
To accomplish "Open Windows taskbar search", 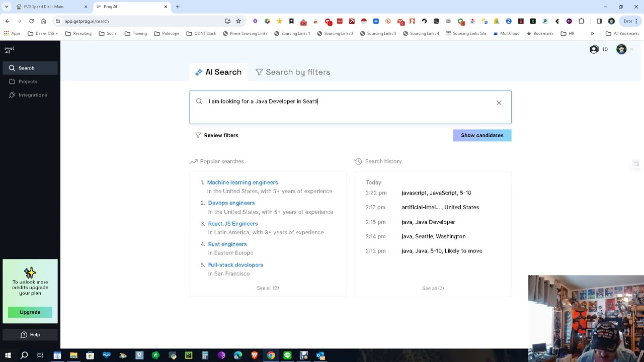I will (x=24, y=355).
